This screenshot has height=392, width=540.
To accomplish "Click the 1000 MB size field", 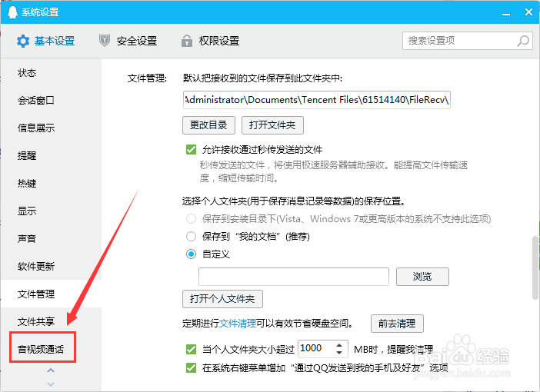I will click(317, 349).
